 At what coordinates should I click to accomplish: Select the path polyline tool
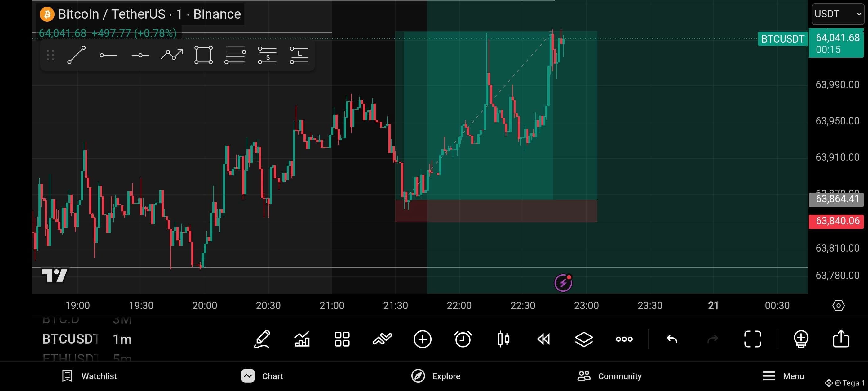pos(172,55)
